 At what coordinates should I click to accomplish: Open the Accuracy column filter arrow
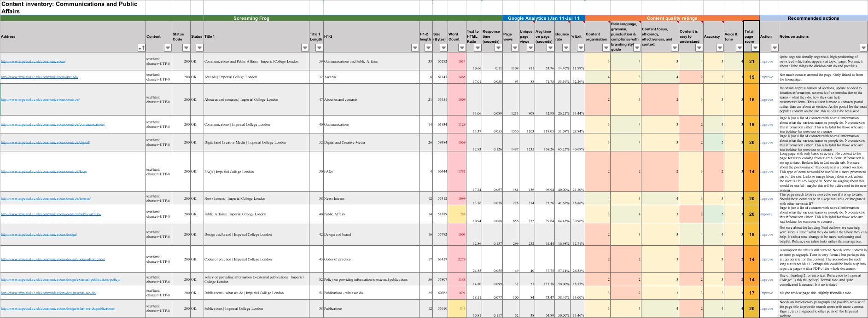pos(720,48)
